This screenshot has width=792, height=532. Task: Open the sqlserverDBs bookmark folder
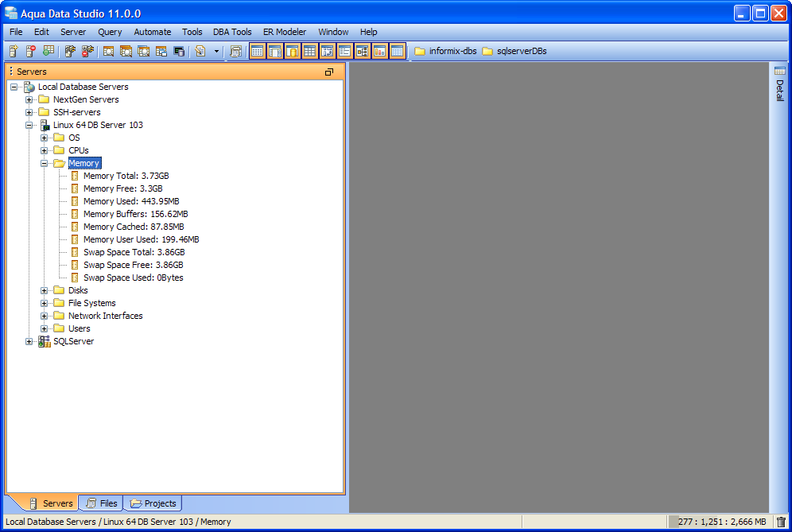(x=514, y=51)
